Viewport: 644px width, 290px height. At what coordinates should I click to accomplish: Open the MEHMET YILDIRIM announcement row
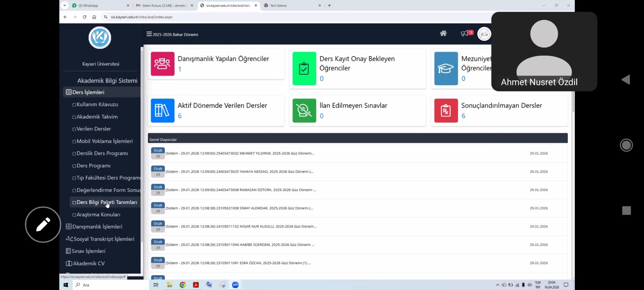pos(240,153)
